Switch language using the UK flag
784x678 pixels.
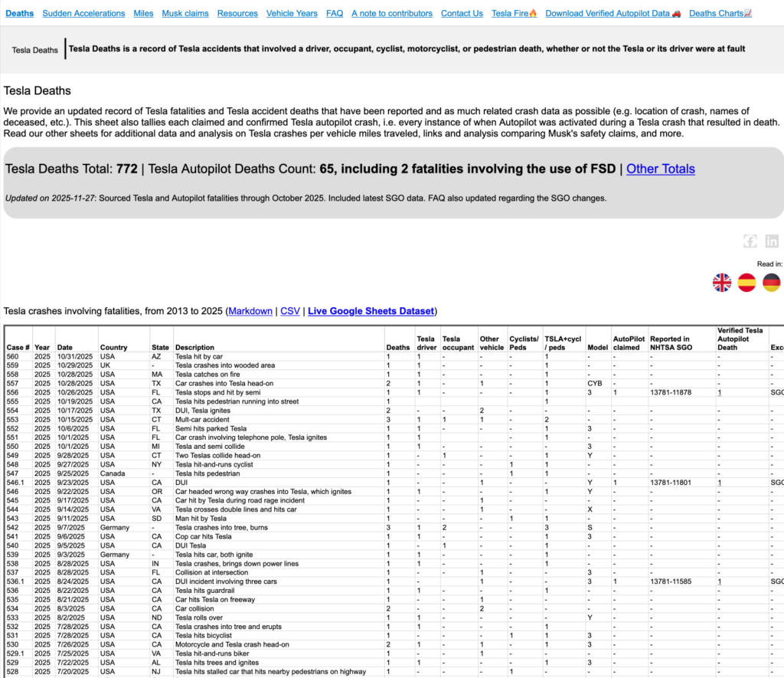[x=721, y=283]
